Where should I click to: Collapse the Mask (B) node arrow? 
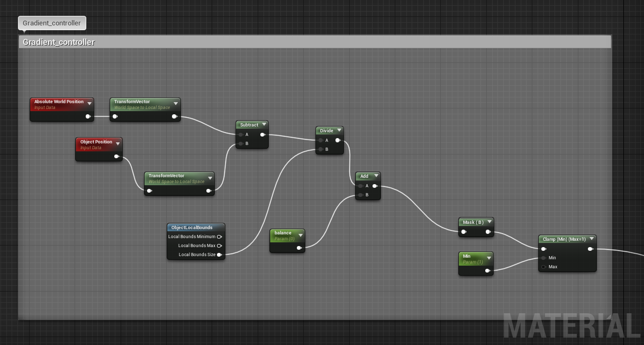[x=489, y=222]
